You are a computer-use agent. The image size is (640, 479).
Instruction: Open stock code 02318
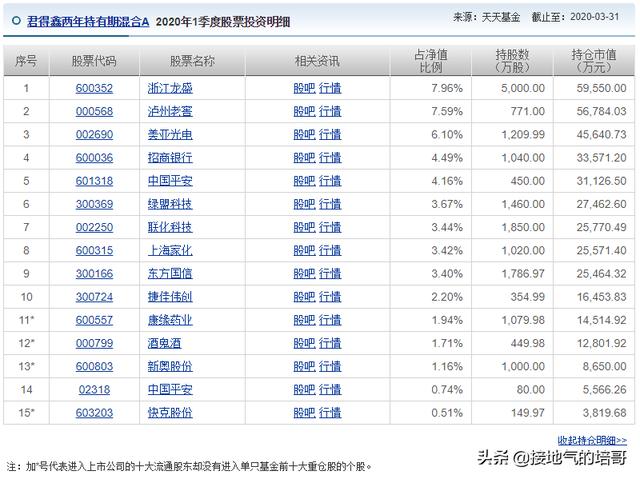coord(94,390)
